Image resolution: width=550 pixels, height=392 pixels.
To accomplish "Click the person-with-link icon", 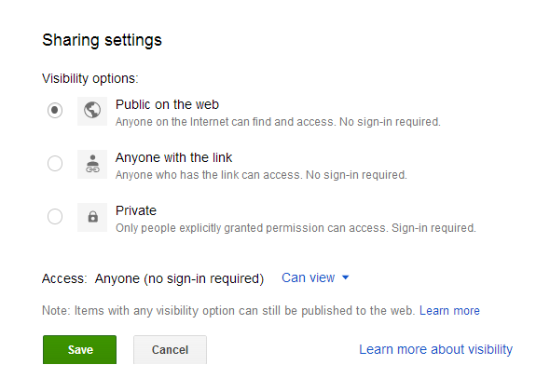I will (x=92, y=164).
